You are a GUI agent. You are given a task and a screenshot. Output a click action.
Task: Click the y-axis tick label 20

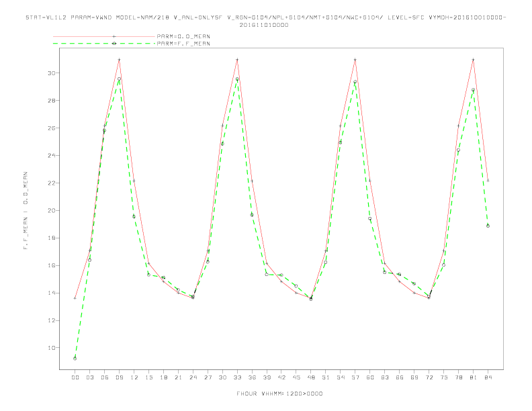51,210
